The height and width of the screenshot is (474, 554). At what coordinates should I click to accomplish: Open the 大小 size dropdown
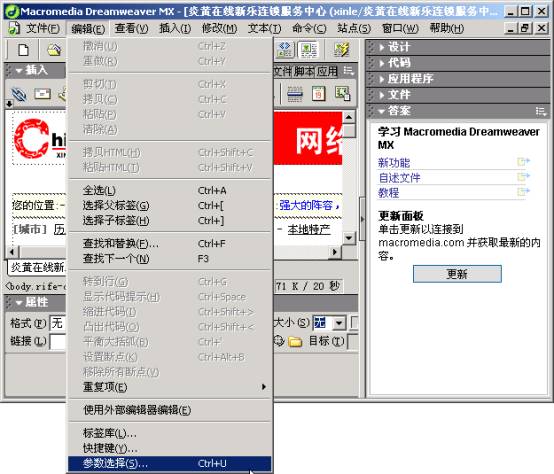pos(339,323)
